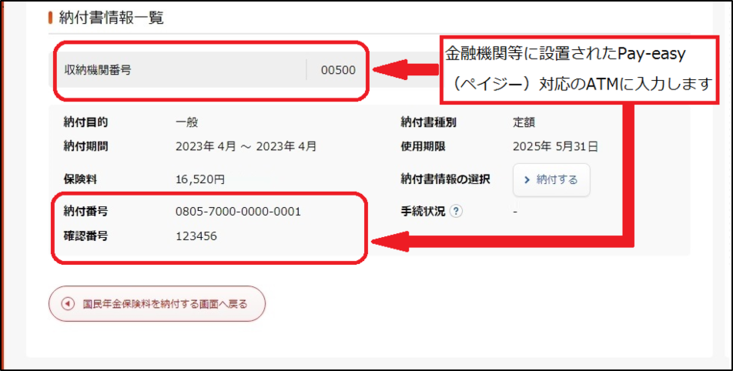The width and height of the screenshot is (733, 371).
Task: Click the 納付目的 value 一般
Action: click(187, 123)
